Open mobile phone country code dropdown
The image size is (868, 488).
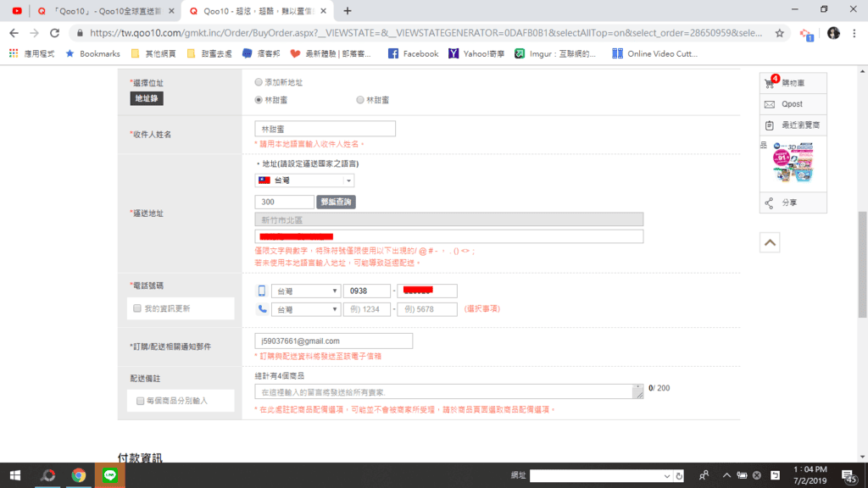[x=306, y=291]
